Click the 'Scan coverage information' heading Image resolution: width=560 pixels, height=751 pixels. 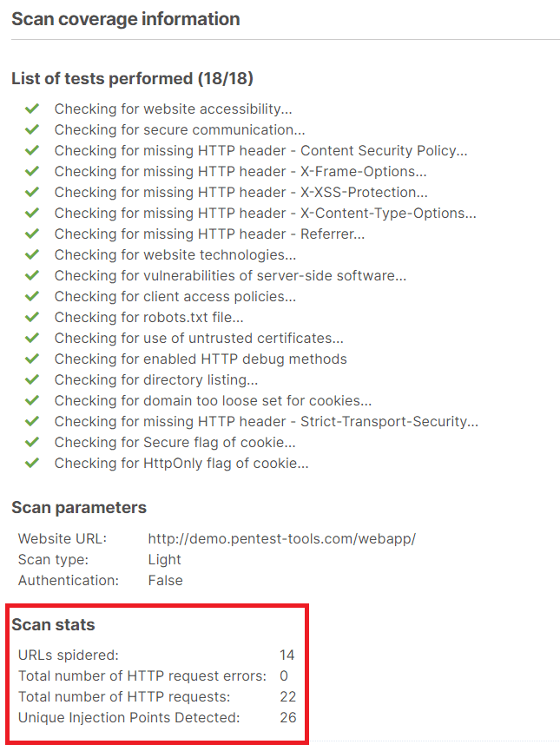point(125,19)
